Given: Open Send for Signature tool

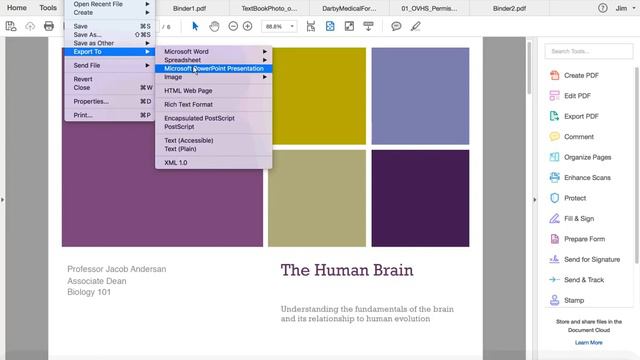Looking at the screenshot, I should (585, 259).
